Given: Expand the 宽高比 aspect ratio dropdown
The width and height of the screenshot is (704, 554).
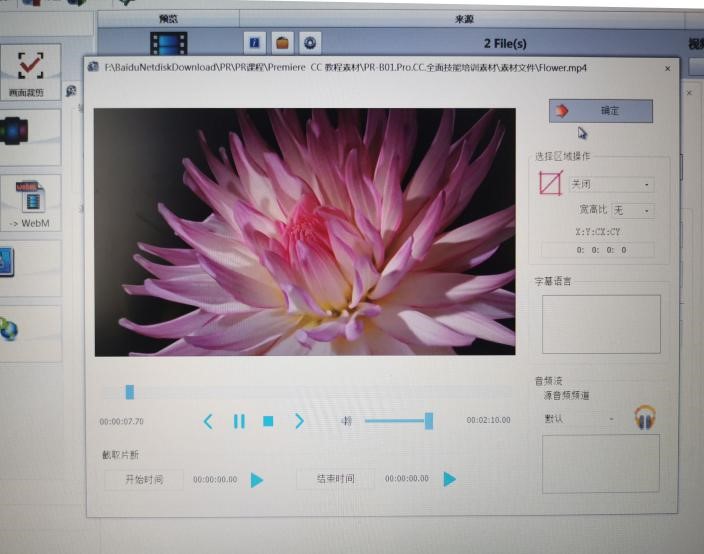Looking at the screenshot, I should pos(633,211).
